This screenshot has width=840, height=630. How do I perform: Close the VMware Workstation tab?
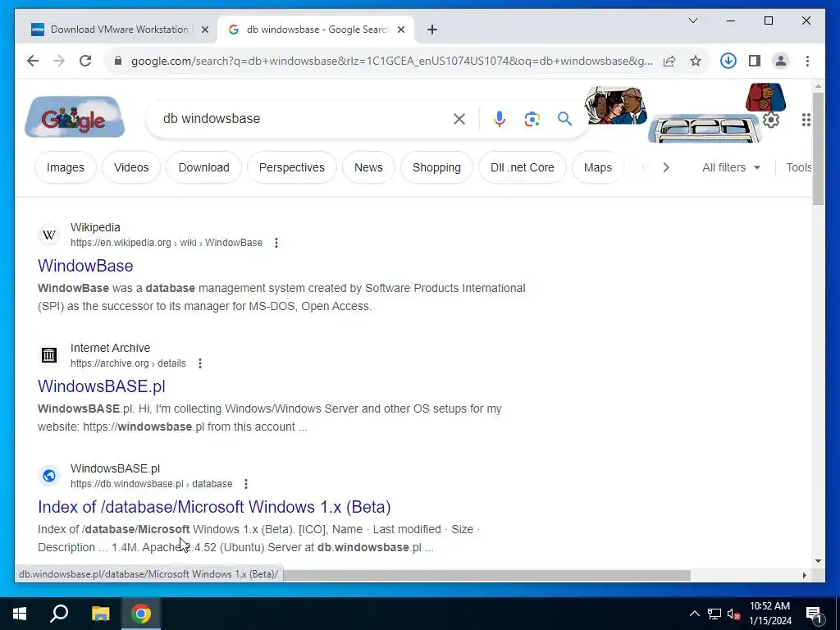pyautogui.click(x=204, y=30)
